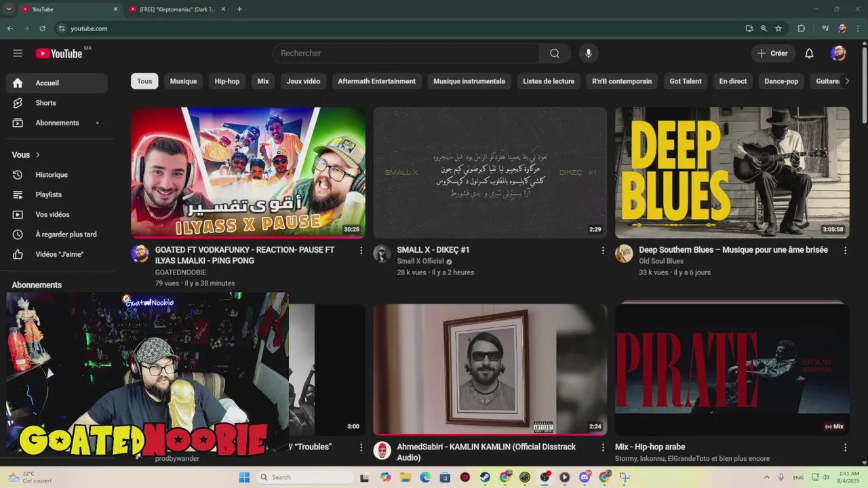
Task: Close the YouTube browser tab
Action: (115, 9)
